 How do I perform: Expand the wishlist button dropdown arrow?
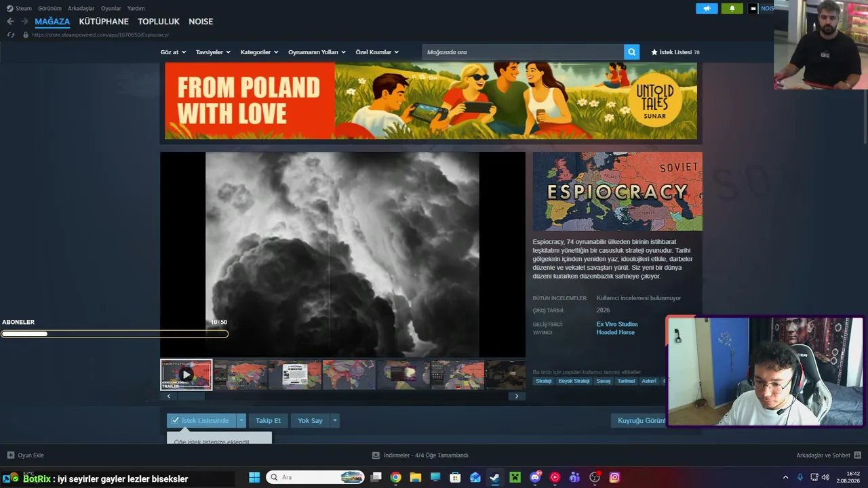(x=241, y=420)
